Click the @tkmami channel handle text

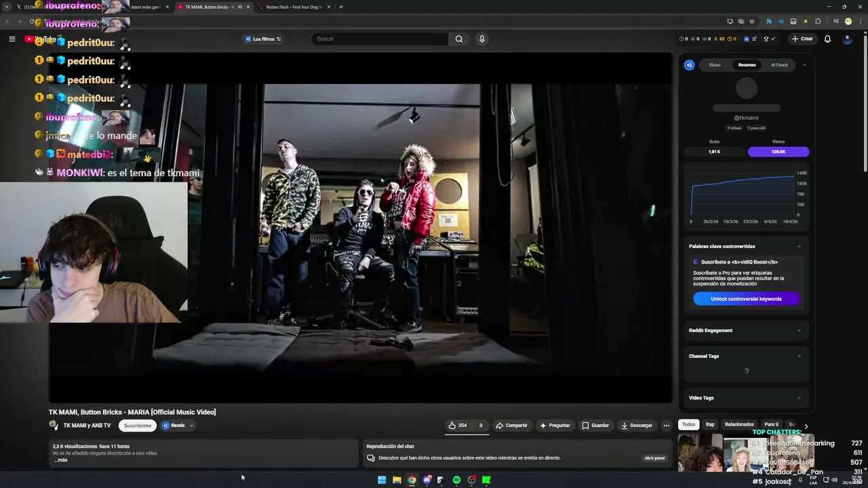746,118
